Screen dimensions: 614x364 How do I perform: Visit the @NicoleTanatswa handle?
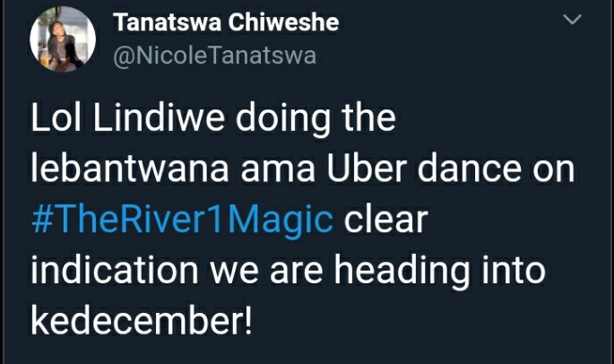pyautogui.click(x=214, y=56)
